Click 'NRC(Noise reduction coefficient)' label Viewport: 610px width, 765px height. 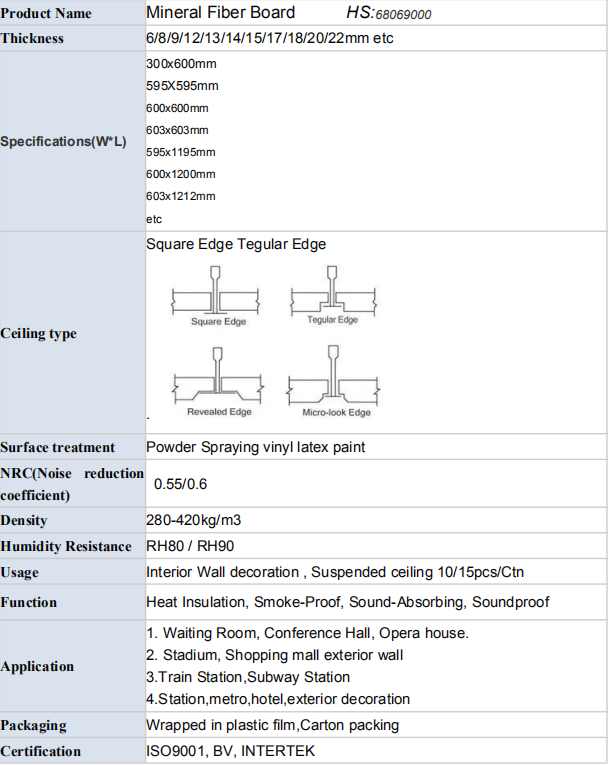click(72, 484)
